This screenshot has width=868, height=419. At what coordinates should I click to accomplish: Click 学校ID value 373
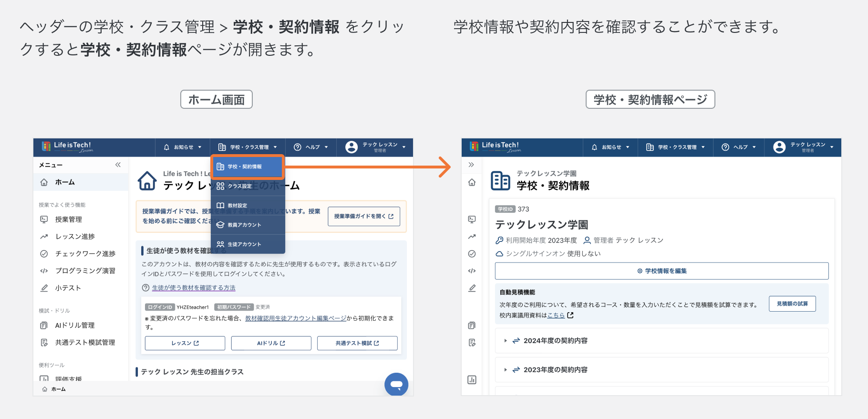[x=523, y=209]
